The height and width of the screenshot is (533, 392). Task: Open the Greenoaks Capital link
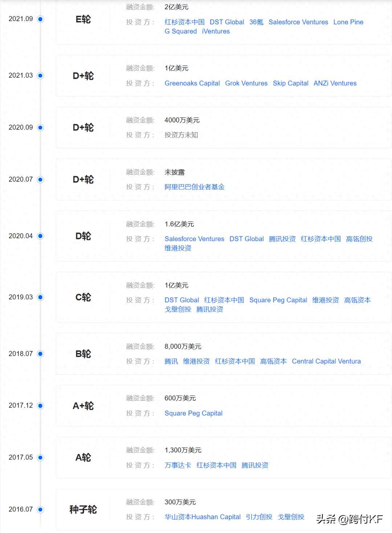pyautogui.click(x=192, y=84)
